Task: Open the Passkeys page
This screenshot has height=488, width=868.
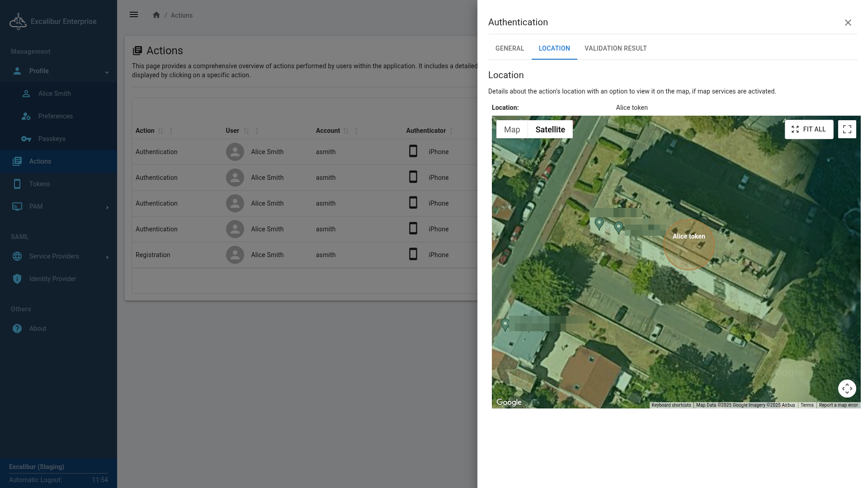Action: click(x=52, y=139)
